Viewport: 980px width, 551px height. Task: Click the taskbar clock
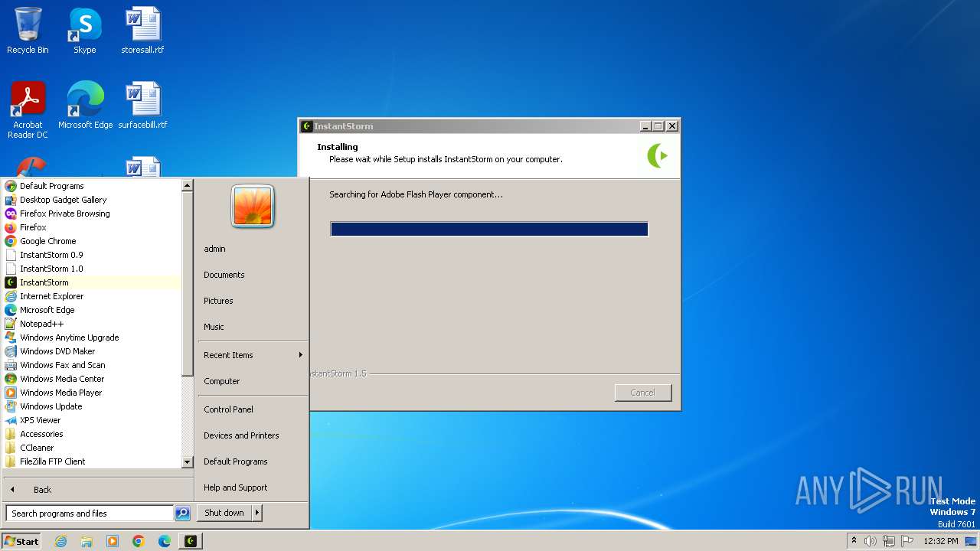tap(941, 541)
